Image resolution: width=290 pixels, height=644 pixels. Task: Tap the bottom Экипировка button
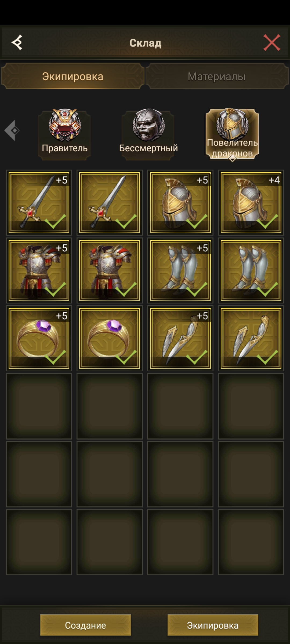(x=213, y=625)
